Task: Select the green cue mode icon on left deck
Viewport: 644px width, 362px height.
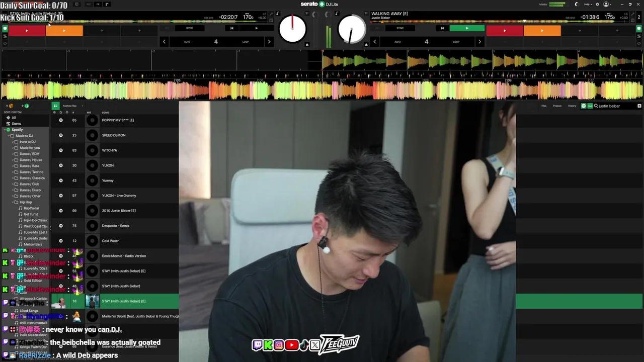Action: [5, 29]
